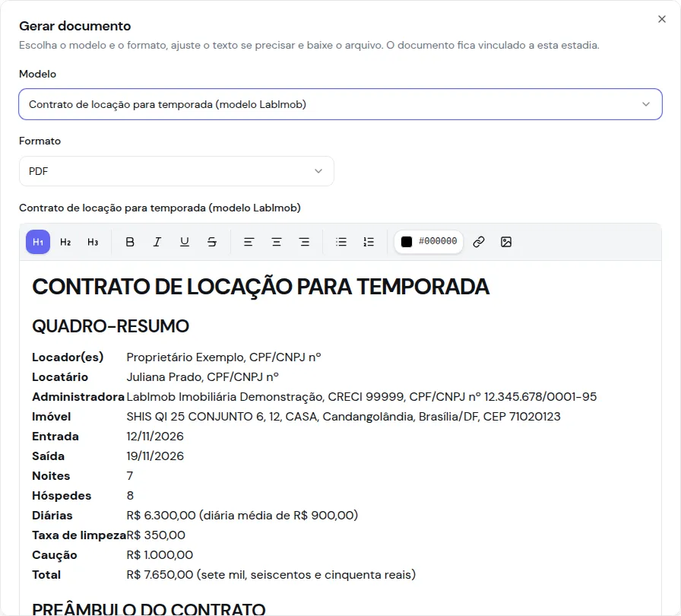681x616 pixels.
Task: Click the Taxa de limpeza label
Action: [x=79, y=535]
